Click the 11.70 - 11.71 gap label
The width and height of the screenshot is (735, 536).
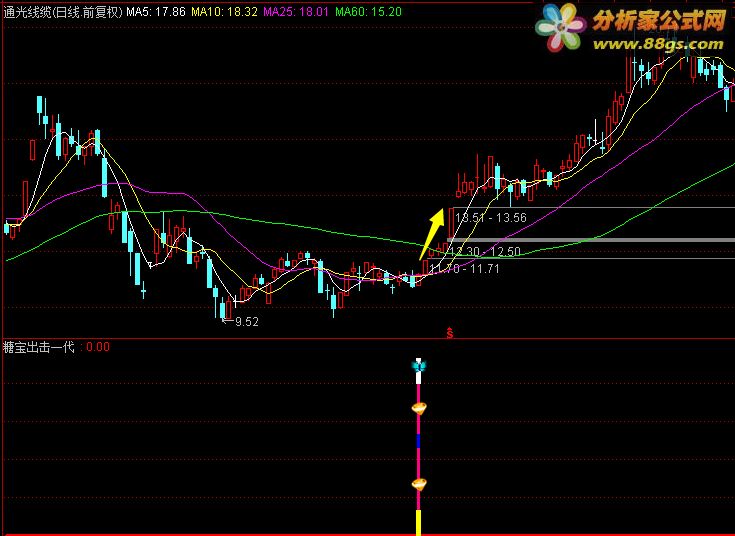(x=464, y=269)
